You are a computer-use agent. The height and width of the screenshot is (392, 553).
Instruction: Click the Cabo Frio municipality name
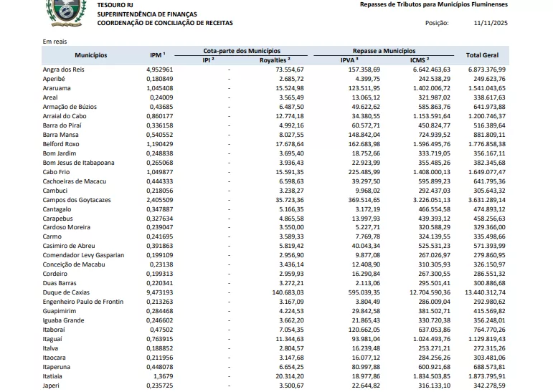point(57,172)
